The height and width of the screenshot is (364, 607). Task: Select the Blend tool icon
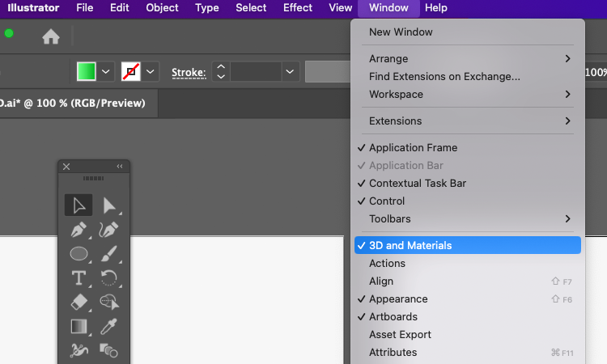coord(108,350)
